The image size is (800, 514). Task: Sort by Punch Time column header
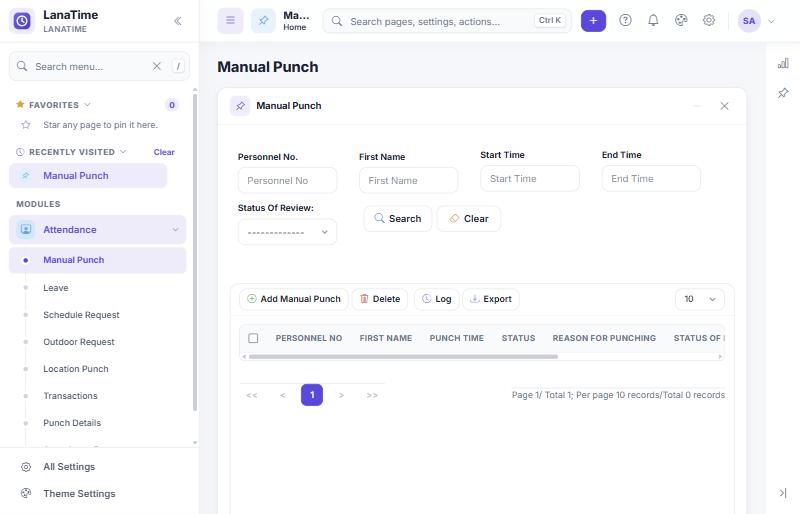pos(457,338)
